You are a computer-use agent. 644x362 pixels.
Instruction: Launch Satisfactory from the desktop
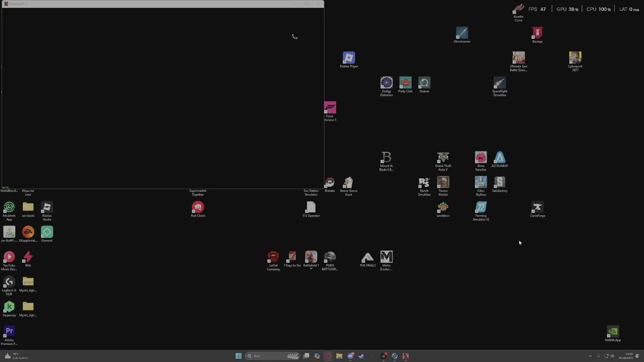500,185
